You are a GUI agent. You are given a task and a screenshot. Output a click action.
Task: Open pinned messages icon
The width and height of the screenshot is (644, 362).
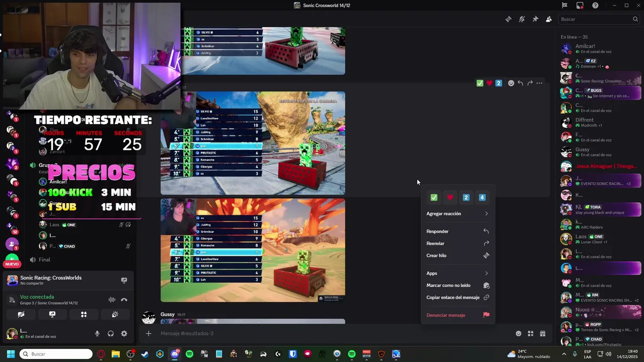tap(535, 19)
